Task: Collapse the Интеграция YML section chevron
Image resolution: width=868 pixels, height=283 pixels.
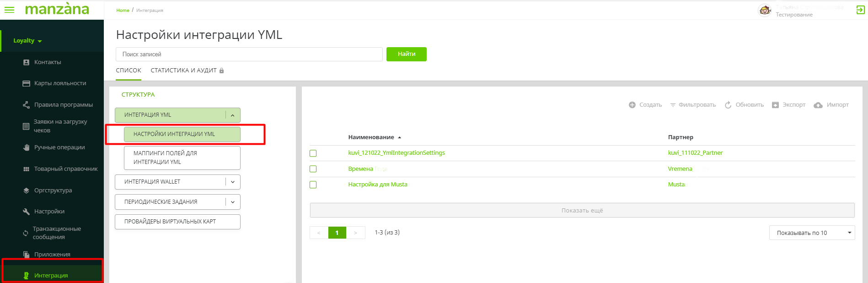Action: click(x=233, y=115)
